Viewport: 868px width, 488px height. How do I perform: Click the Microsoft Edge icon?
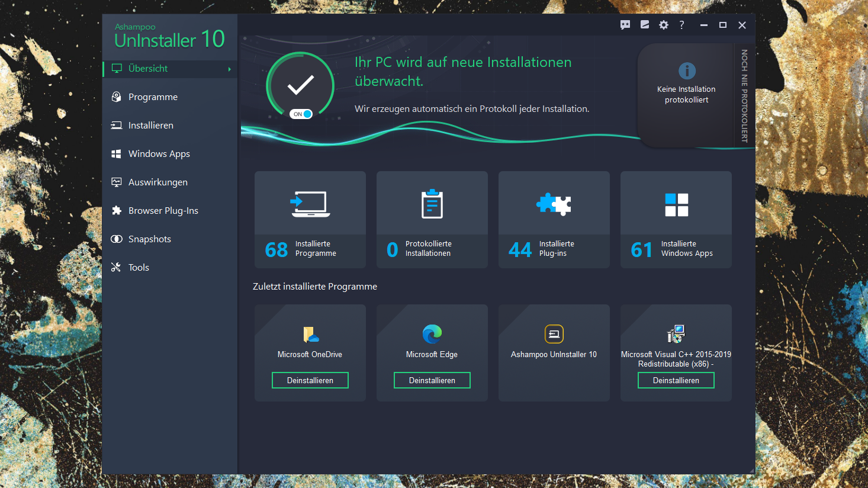[x=432, y=334]
